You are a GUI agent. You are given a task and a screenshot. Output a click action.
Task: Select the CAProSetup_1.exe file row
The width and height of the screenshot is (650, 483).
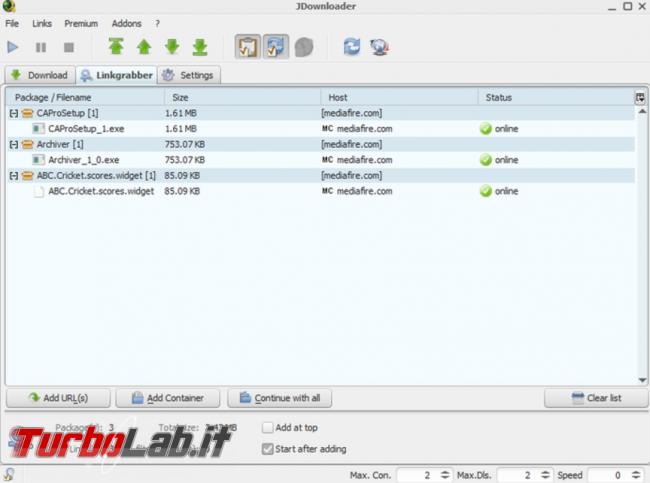tap(321, 129)
